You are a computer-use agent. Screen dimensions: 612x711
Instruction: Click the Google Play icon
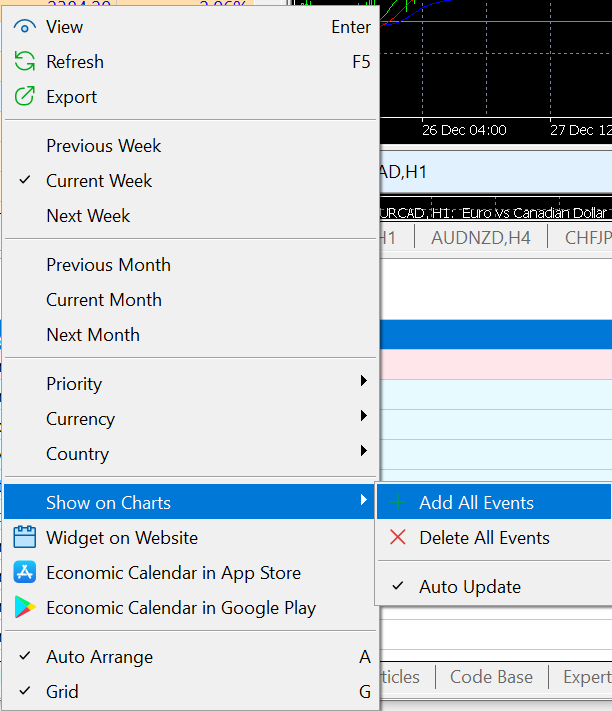coord(25,608)
